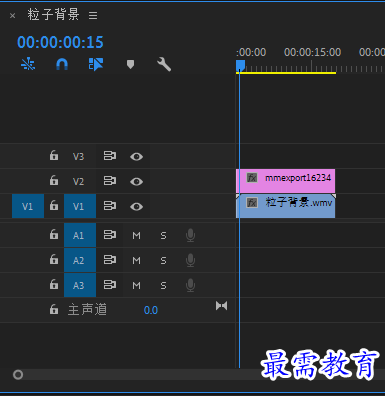This screenshot has height=396, width=385.
Task: Open Timeline display settings wrench
Action: (164, 64)
